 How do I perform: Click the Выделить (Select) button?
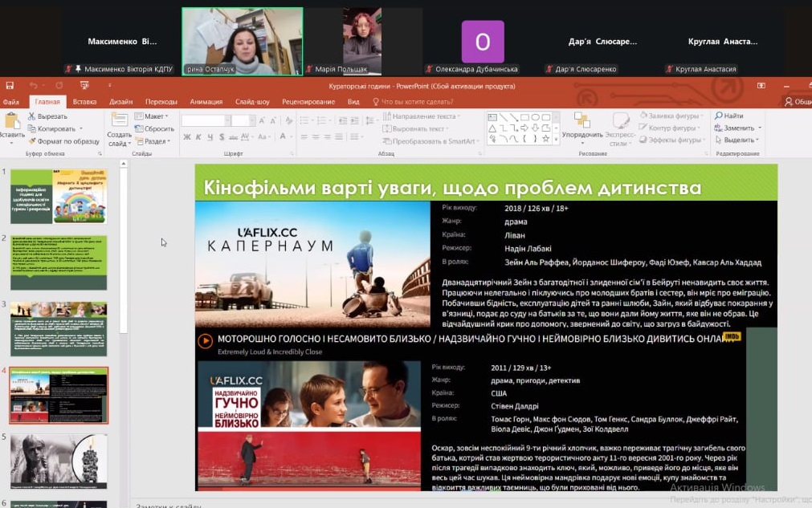coord(741,139)
